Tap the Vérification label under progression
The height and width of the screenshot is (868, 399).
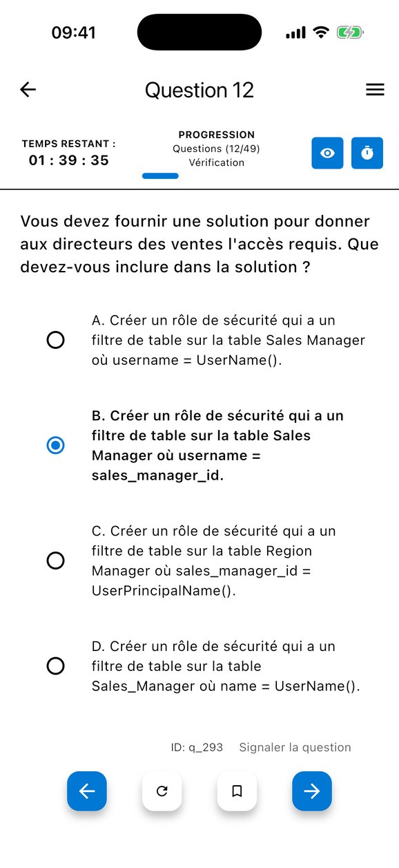tap(216, 162)
